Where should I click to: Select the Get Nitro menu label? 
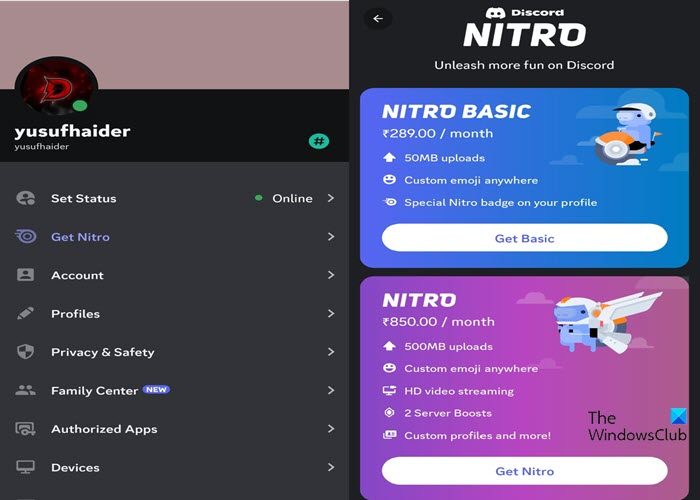point(80,237)
